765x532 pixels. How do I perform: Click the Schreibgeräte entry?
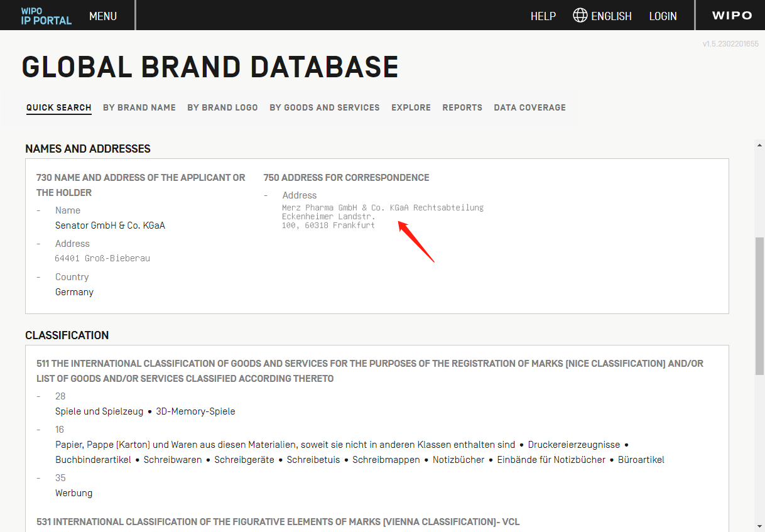(244, 460)
